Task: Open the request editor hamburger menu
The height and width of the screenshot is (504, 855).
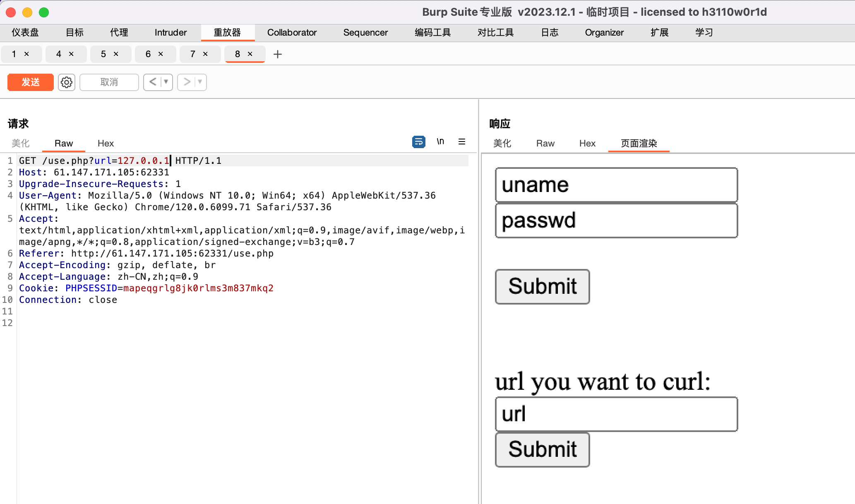Action: [462, 142]
